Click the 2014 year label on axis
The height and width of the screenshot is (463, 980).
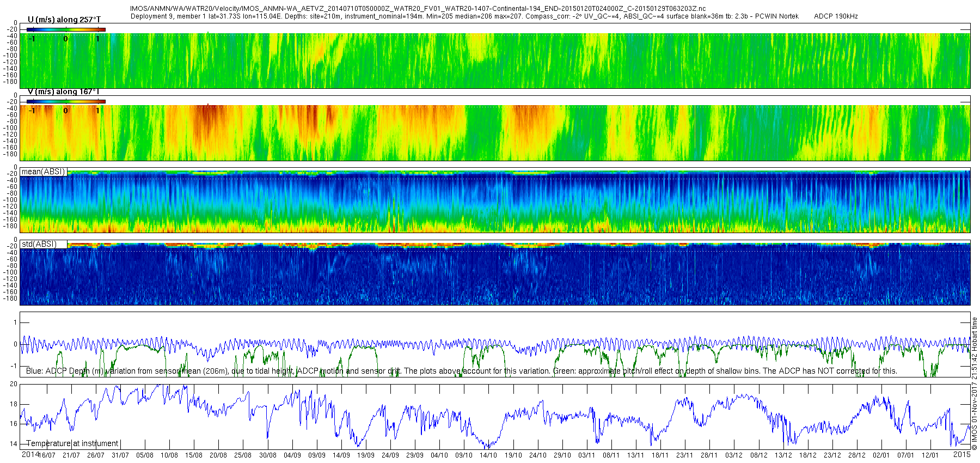(x=30, y=454)
